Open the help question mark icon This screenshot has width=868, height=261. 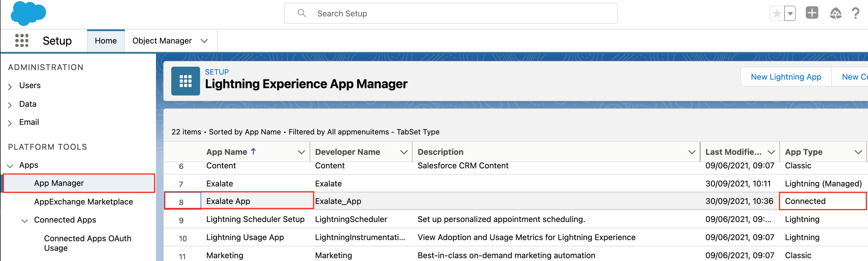[x=855, y=14]
